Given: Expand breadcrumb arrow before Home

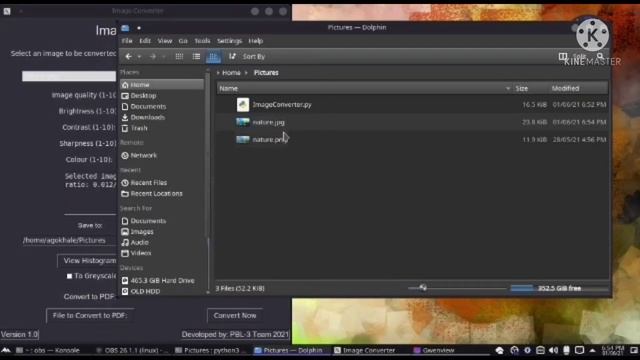Looking at the screenshot, I should tap(218, 73).
